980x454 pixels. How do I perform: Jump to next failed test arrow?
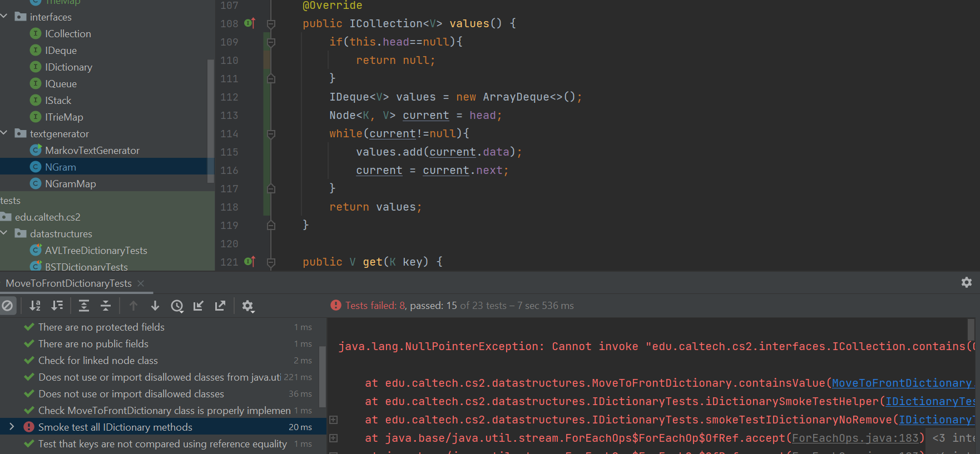[155, 306]
